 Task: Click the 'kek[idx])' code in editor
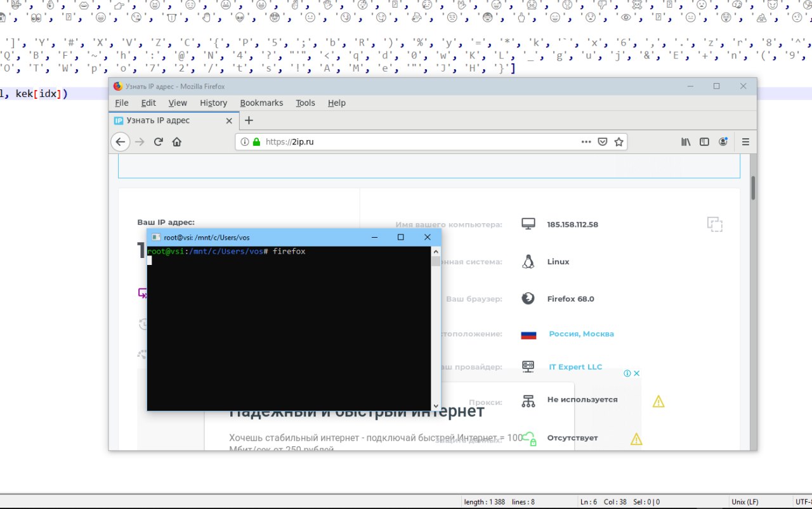[41, 94]
